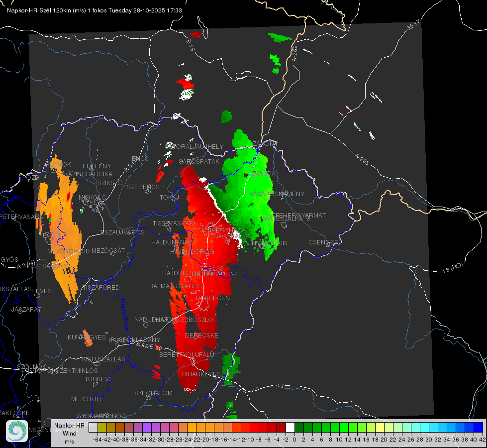Click the M-17 road label
Image resolution: width=487 pixels, height=448 pixels.
(x=414, y=24)
